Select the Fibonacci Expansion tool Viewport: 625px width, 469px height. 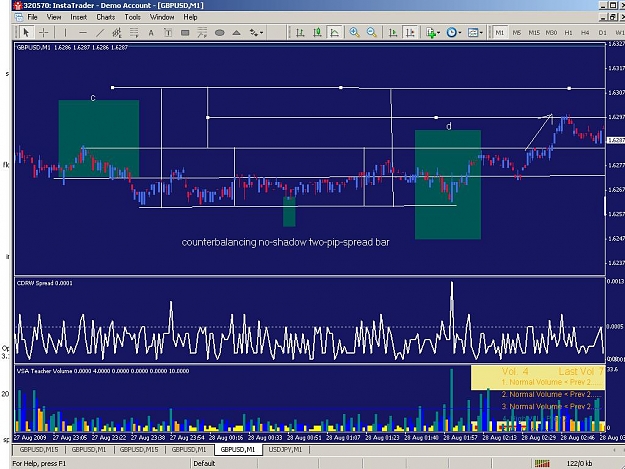[x=202, y=33]
